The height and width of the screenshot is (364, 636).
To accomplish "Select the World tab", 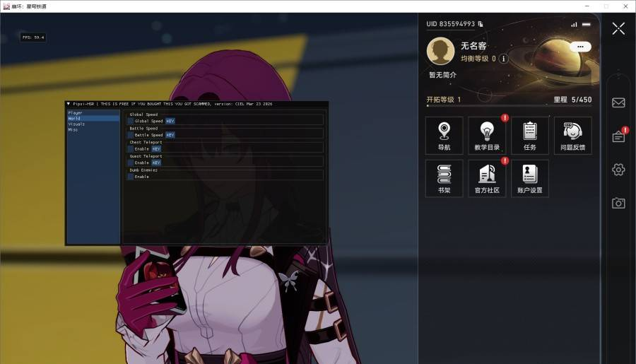I will pyautogui.click(x=93, y=119).
